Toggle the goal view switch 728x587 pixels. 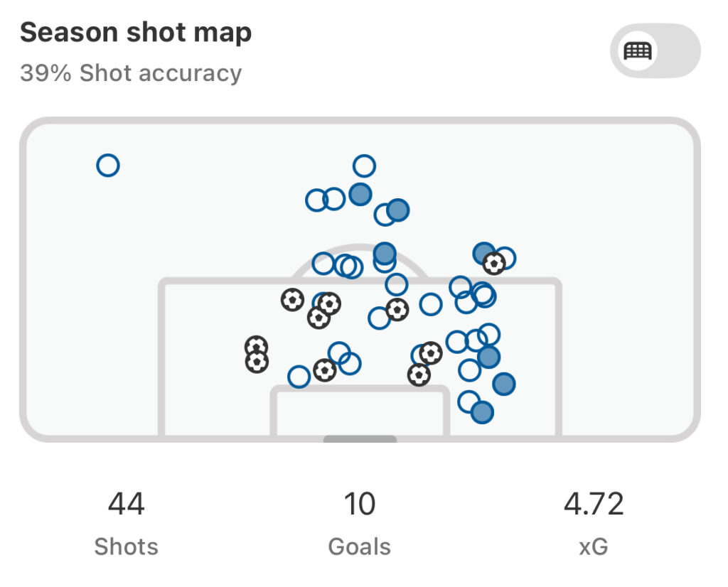[655, 51]
